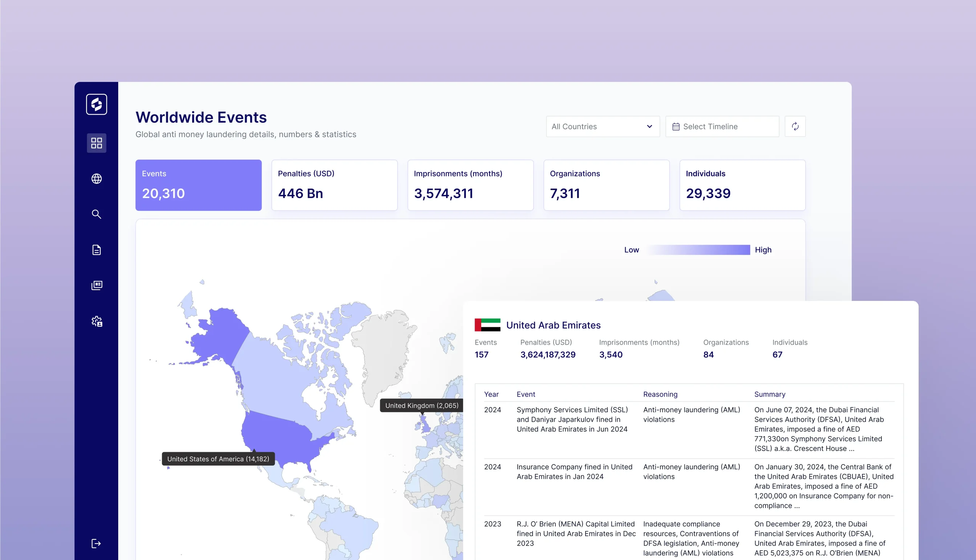Select the Imprisonments (months) card
The height and width of the screenshot is (560, 976).
470,185
